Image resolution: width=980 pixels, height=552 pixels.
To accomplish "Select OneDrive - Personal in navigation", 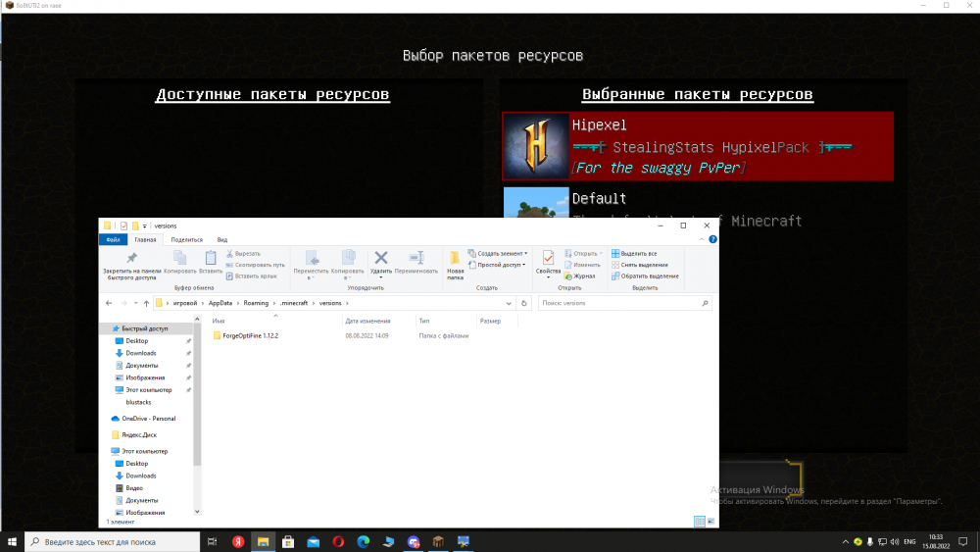I will [148, 419].
